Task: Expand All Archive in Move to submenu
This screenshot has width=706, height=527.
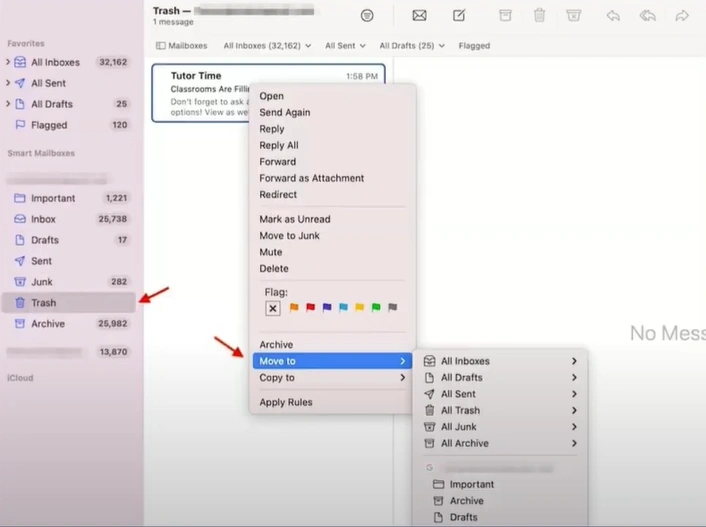Action: [500, 443]
